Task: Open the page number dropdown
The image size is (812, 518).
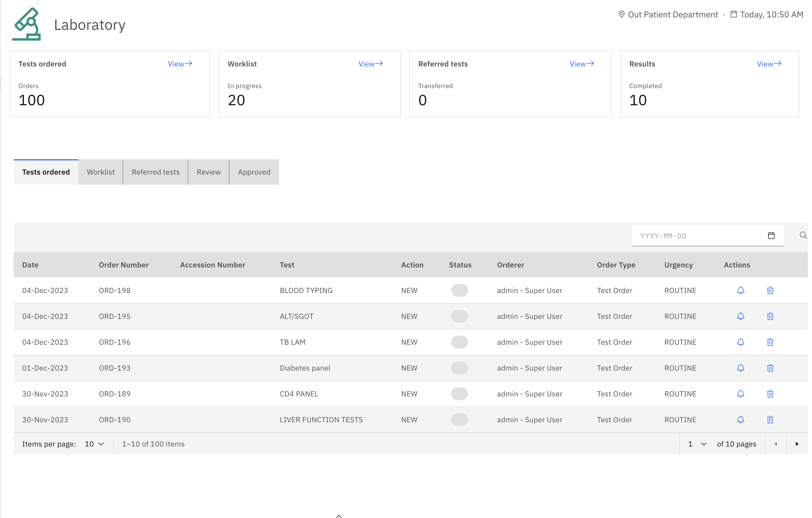Action: 697,444
